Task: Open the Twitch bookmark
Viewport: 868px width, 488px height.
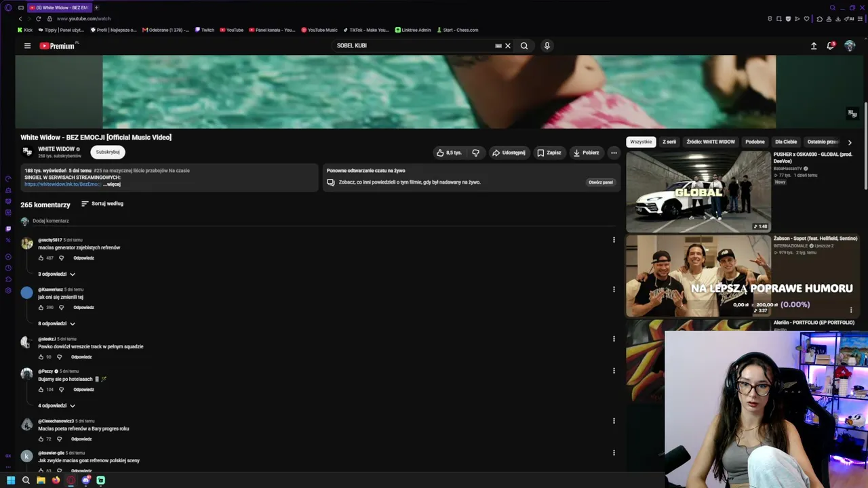Action: tap(204, 30)
